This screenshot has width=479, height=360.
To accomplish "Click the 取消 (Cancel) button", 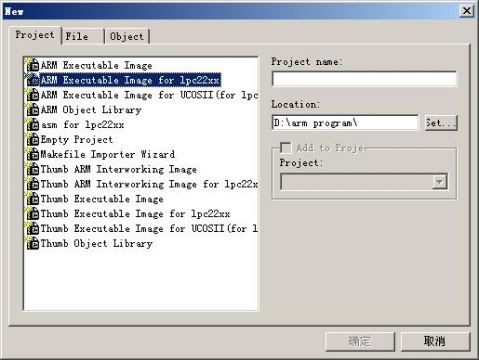I will point(435,341).
